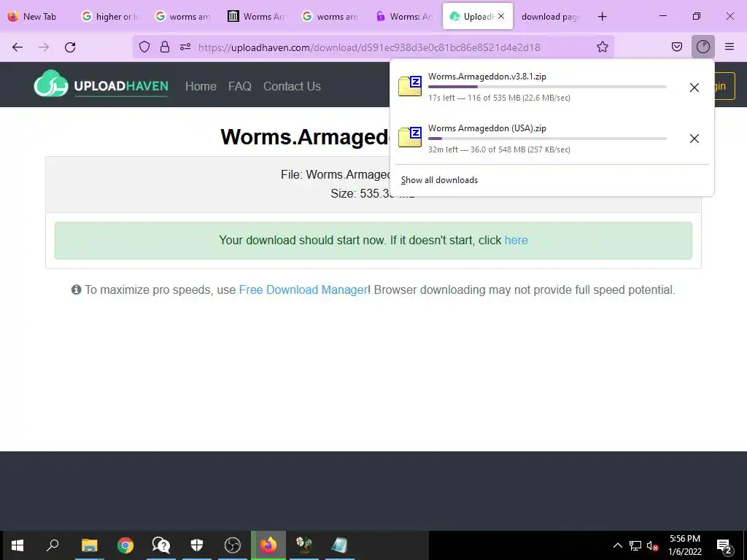Open the Contact Us nav link
747x560 pixels.
[x=292, y=86]
